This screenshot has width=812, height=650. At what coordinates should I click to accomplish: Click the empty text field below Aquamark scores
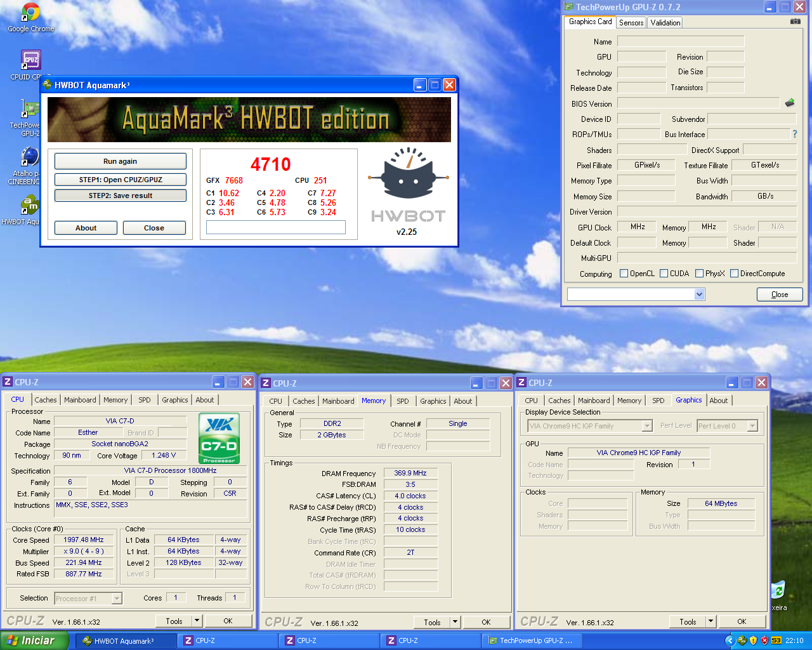coord(276,227)
